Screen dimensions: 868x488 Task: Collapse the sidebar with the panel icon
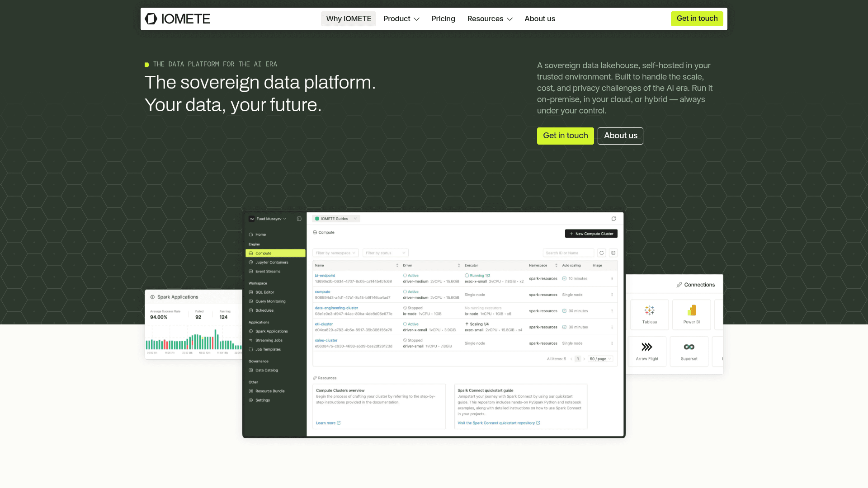click(x=299, y=219)
